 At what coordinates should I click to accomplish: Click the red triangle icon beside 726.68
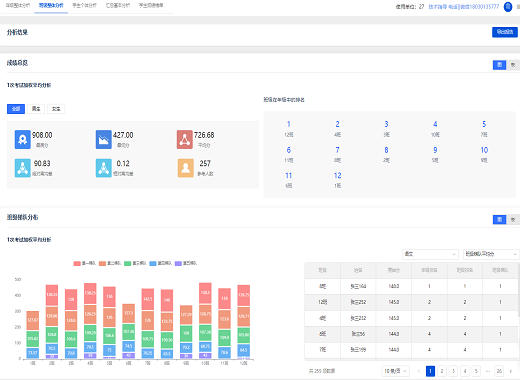185,139
